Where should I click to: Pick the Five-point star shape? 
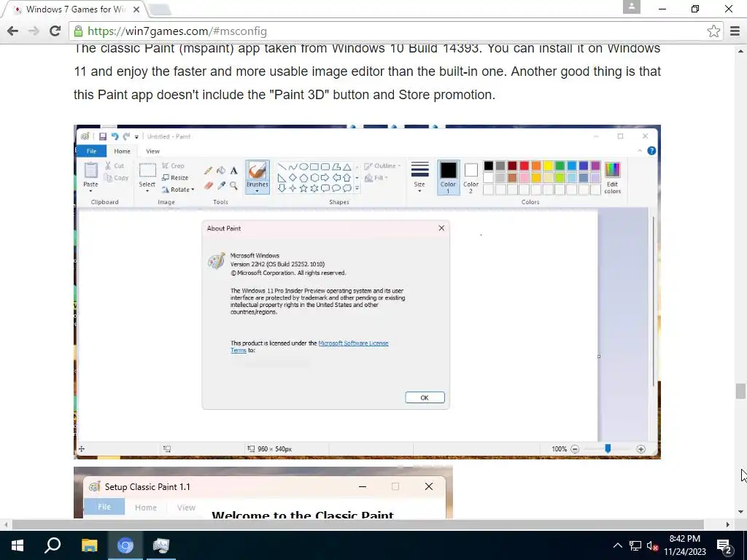pyautogui.click(x=303, y=189)
